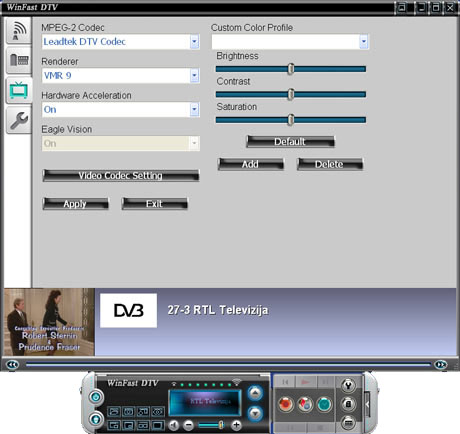
Task: Switch to next channel with up arrow
Action: pos(255,393)
